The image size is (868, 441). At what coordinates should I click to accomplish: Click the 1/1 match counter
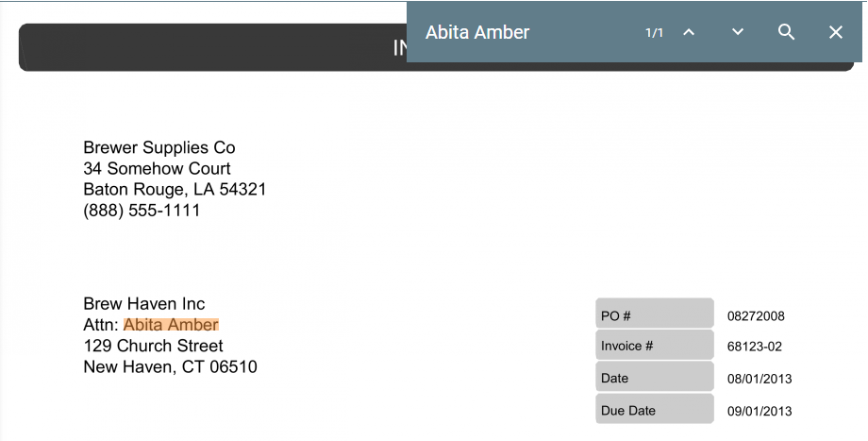654,33
